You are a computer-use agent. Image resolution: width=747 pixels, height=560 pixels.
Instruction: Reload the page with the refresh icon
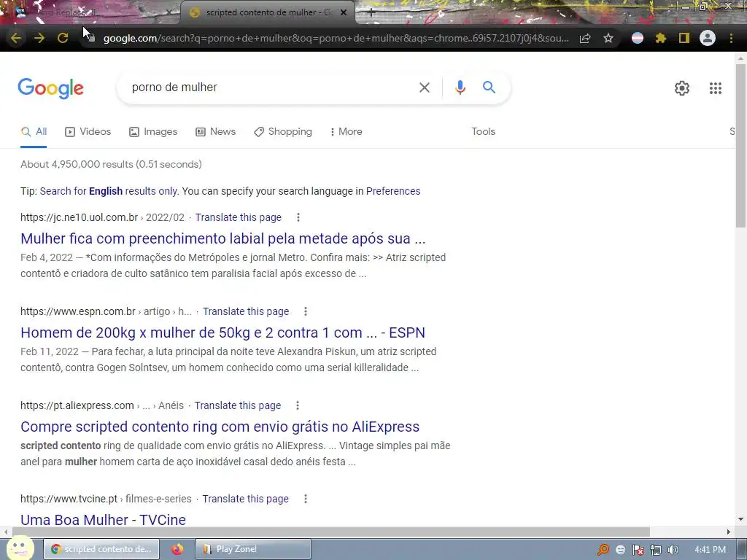coord(63,38)
